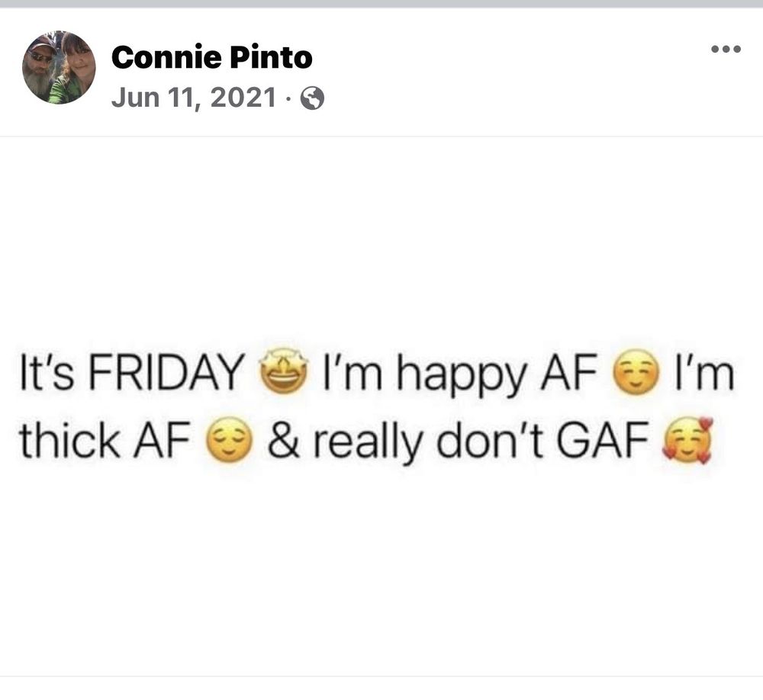
Task: Click the Jun 11, 2021 post timestamp
Action: click(194, 98)
